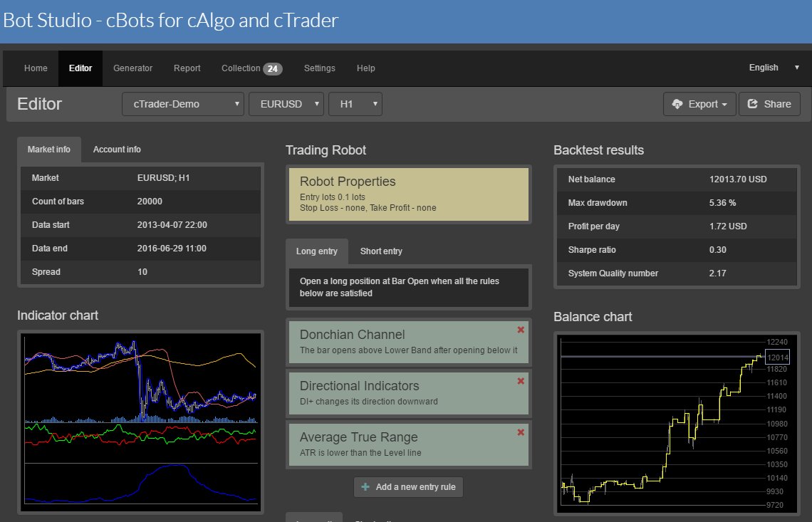Image resolution: width=812 pixels, height=522 pixels.
Task: Click the share arrow icon
Action: coord(752,104)
